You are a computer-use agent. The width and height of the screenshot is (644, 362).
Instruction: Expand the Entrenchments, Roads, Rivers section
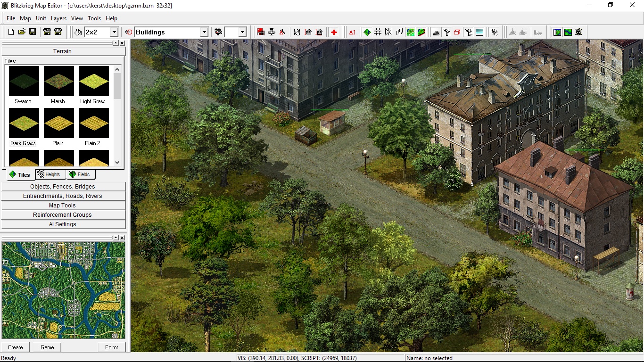pyautogui.click(x=64, y=196)
